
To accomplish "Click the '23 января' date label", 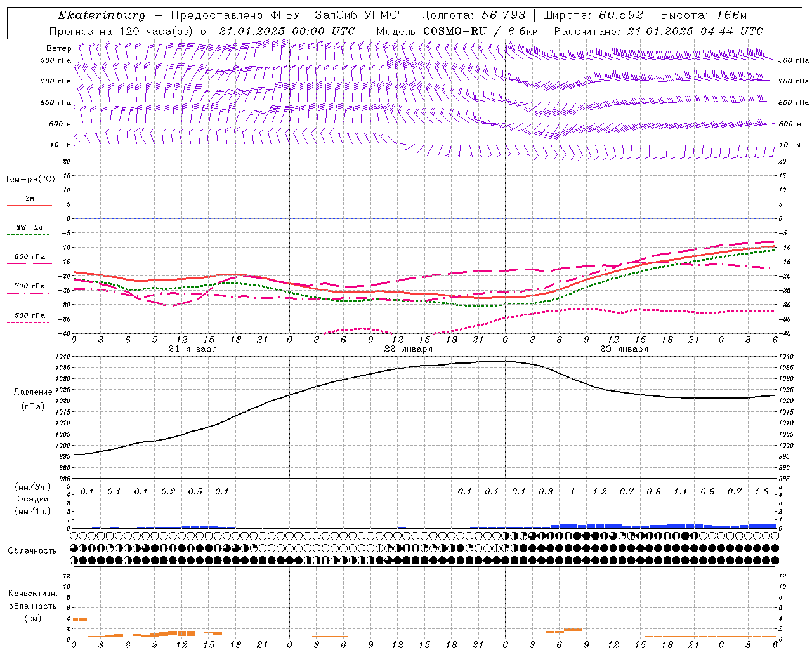I will [x=624, y=349].
